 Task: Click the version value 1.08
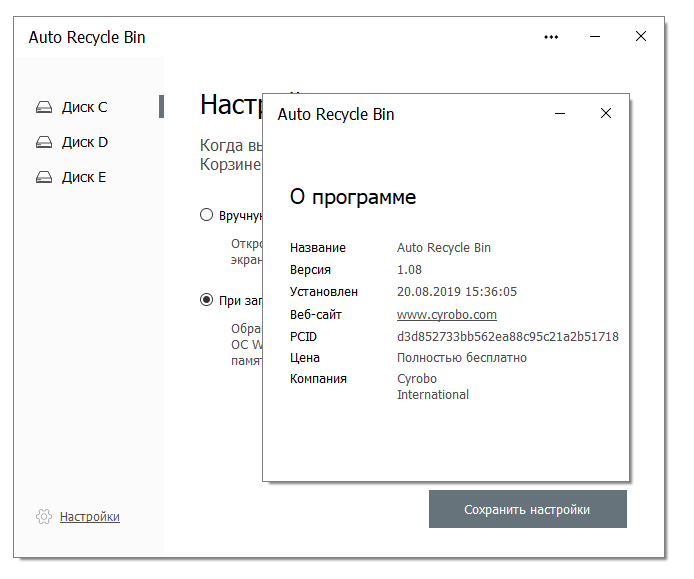pyautogui.click(x=409, y=270)
